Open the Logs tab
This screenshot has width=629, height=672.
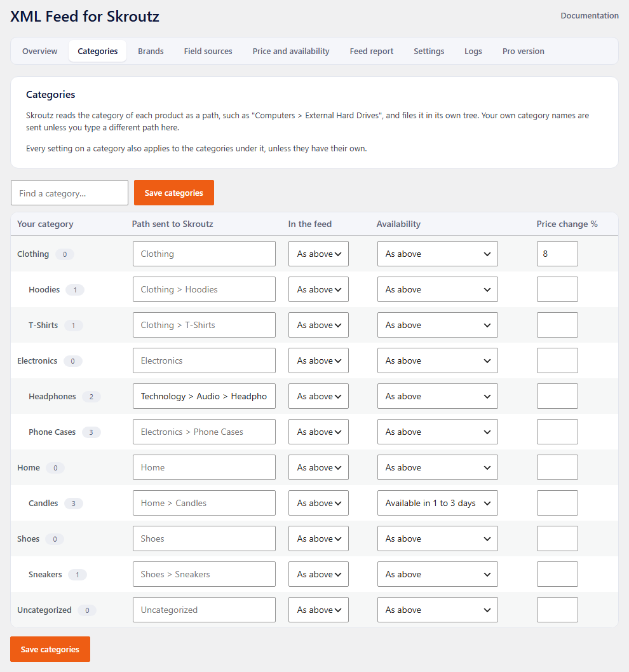(x=473, y=51)
